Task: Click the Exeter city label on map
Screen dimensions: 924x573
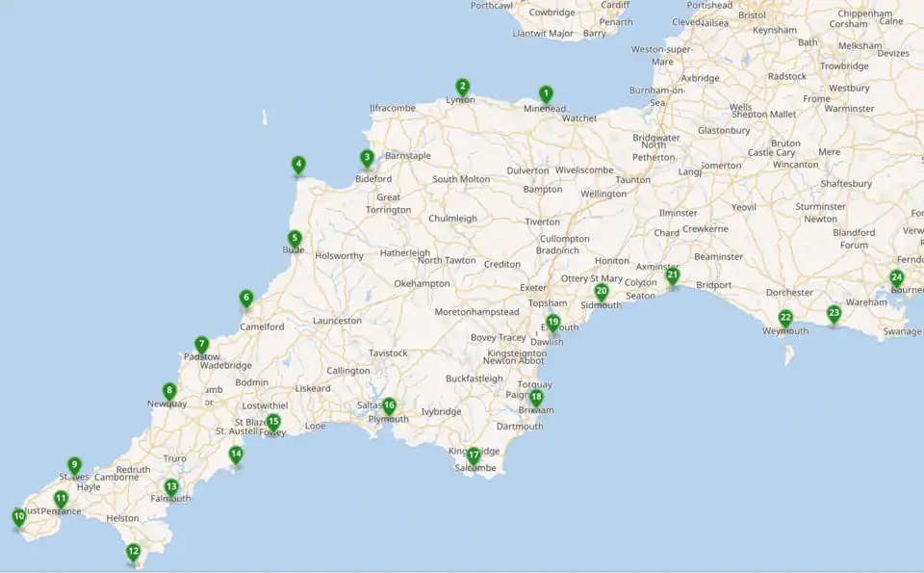Action: pyautogui.click(x=532, y=288)
